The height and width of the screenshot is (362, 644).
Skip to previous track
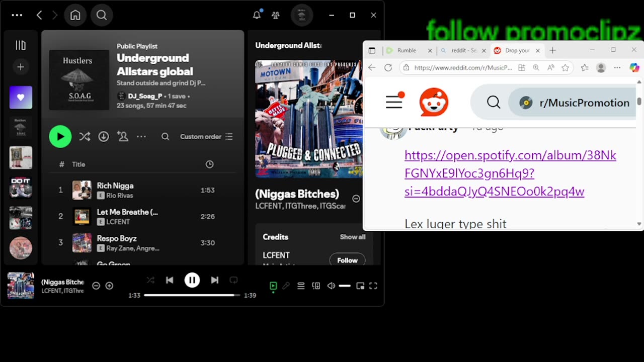pos(170,280)
